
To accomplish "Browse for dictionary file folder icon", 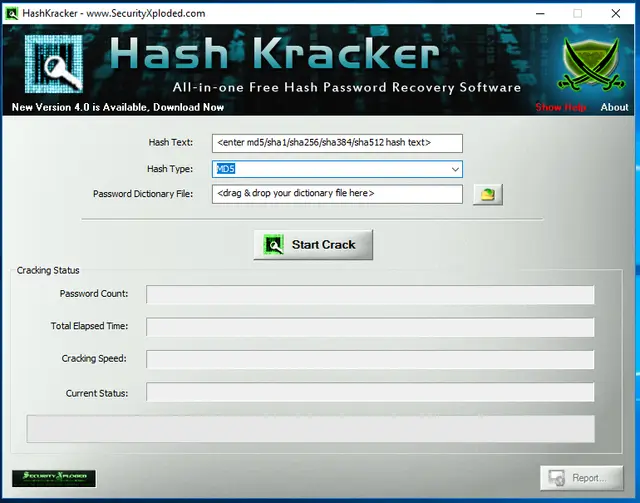I will click(488, 194).
